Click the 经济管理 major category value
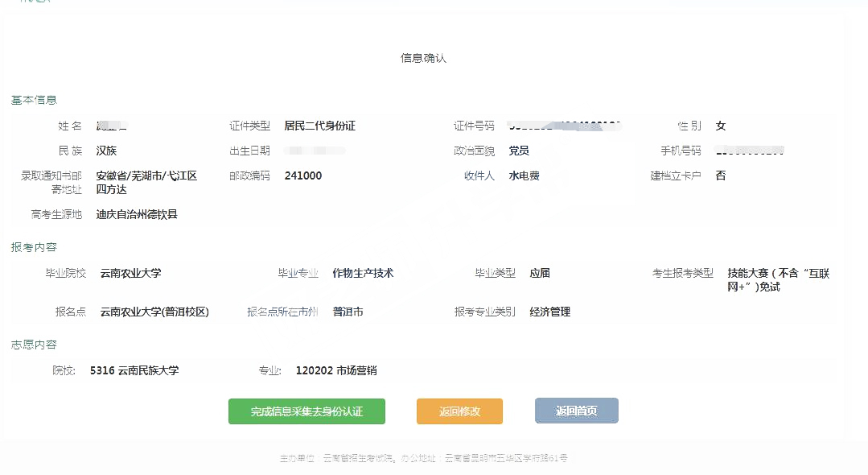Screen dimensions: 868x475 550,312
